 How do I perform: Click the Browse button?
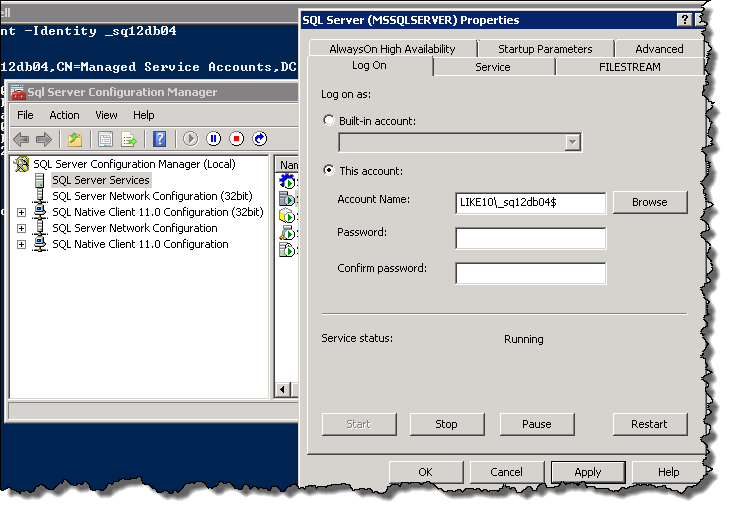(x=649, y=202)
